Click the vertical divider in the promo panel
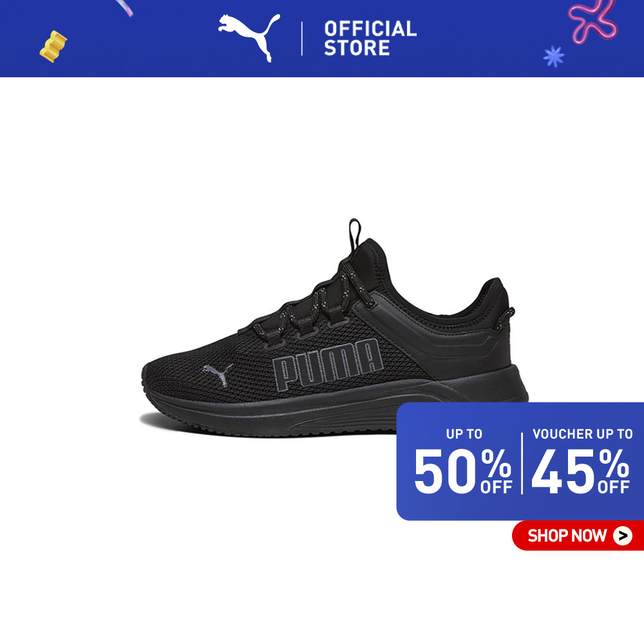Image resolution: width=644 pixels, height=644 pixels. click(522, 463)
